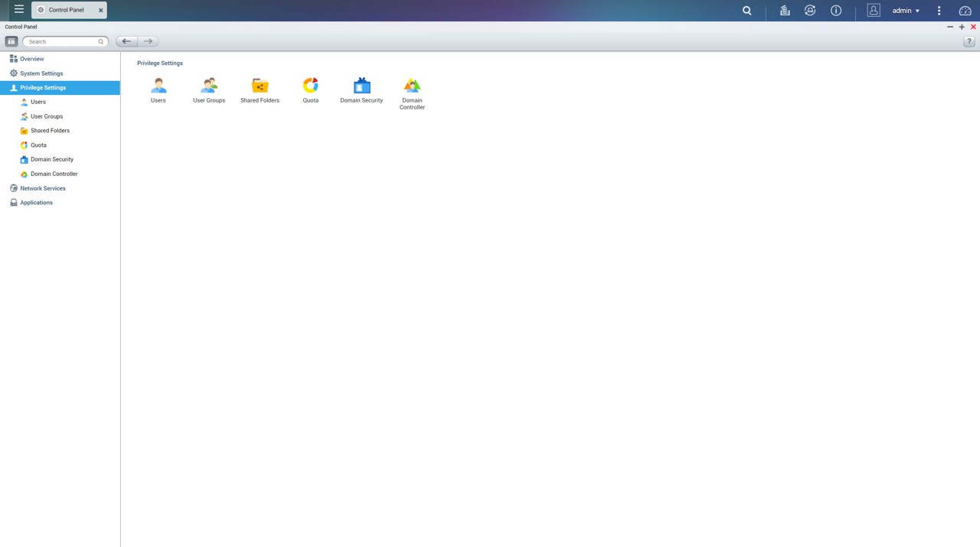Open the three-dot more options menu
980x547 pixels.
[939, 11]
